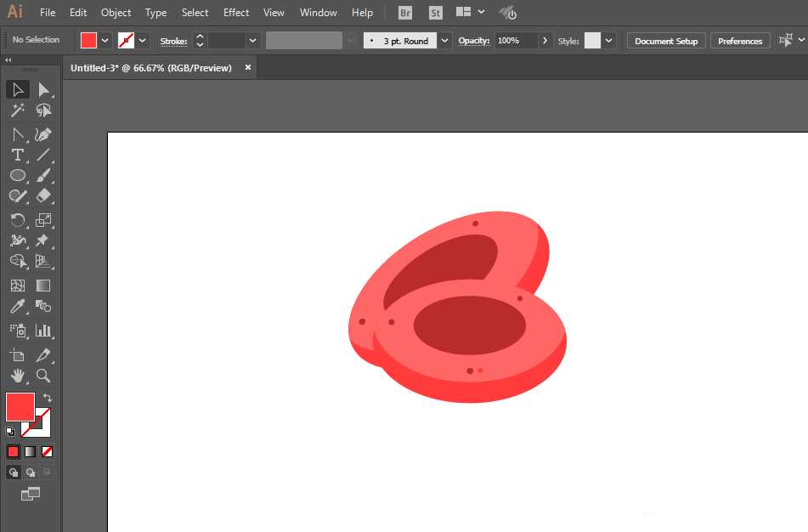Open Document Setup

[665, 40]
